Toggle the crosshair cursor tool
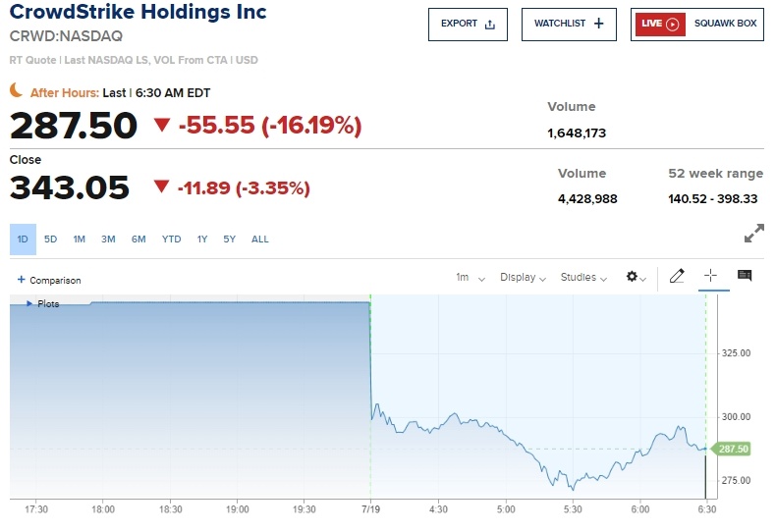This screenshot has width=775, height=532. click(x=710, y=275)
